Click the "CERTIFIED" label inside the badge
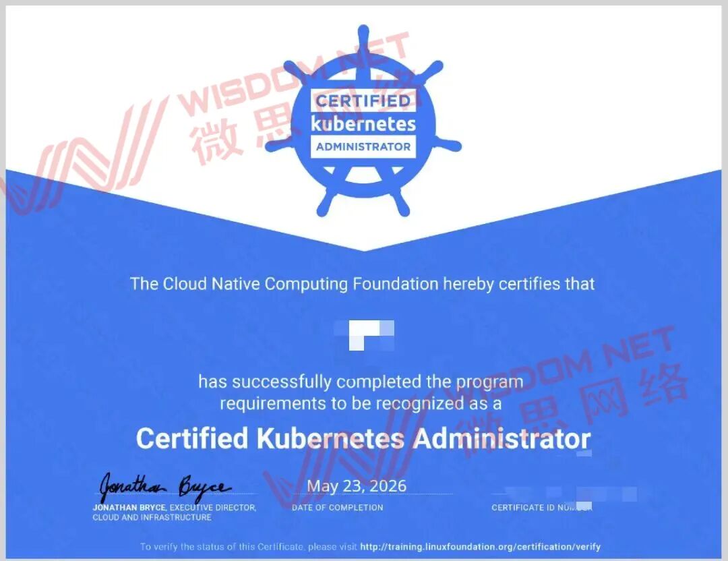 click(363, 100)
